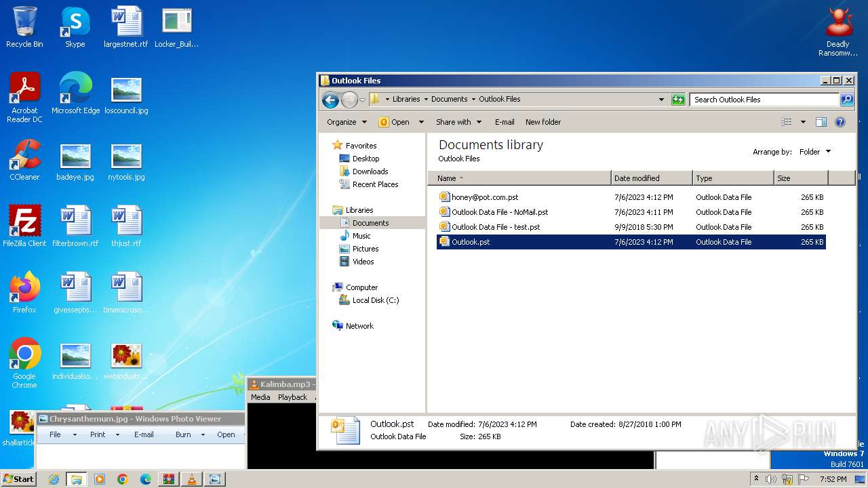Open recent pages dropdown by forward arrow
Image resolution: width=868 pixels, height=488 pixels.
[363, 100]
